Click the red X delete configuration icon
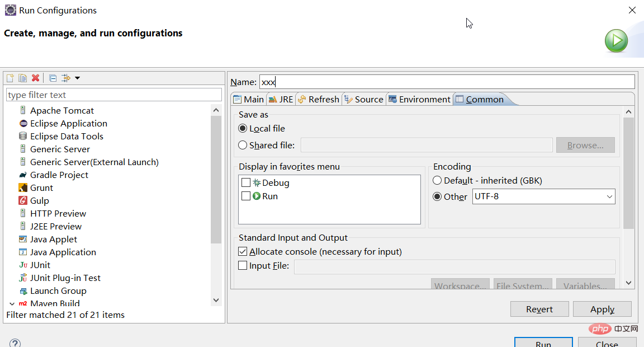The height and width of the screenshot is (347, 644). pyautogui.click(x=36, y=78)
